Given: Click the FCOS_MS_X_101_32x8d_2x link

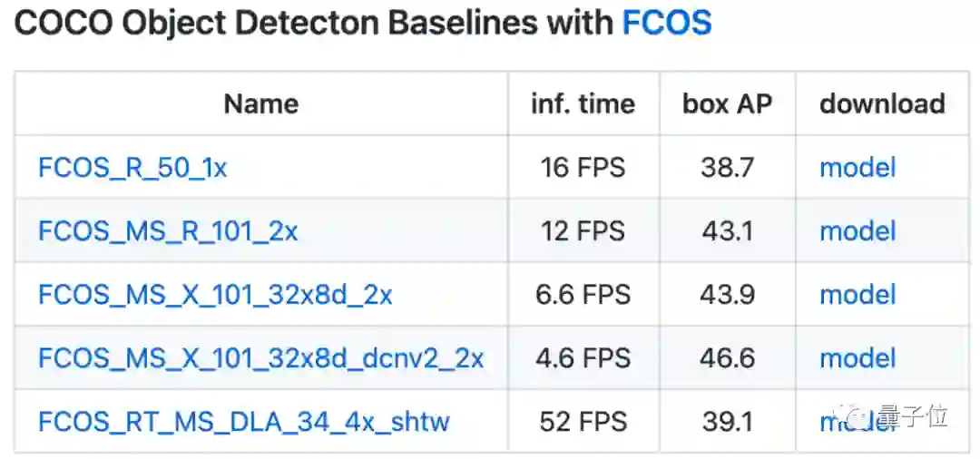Looking at the screenshot, I should click(215, 295).
